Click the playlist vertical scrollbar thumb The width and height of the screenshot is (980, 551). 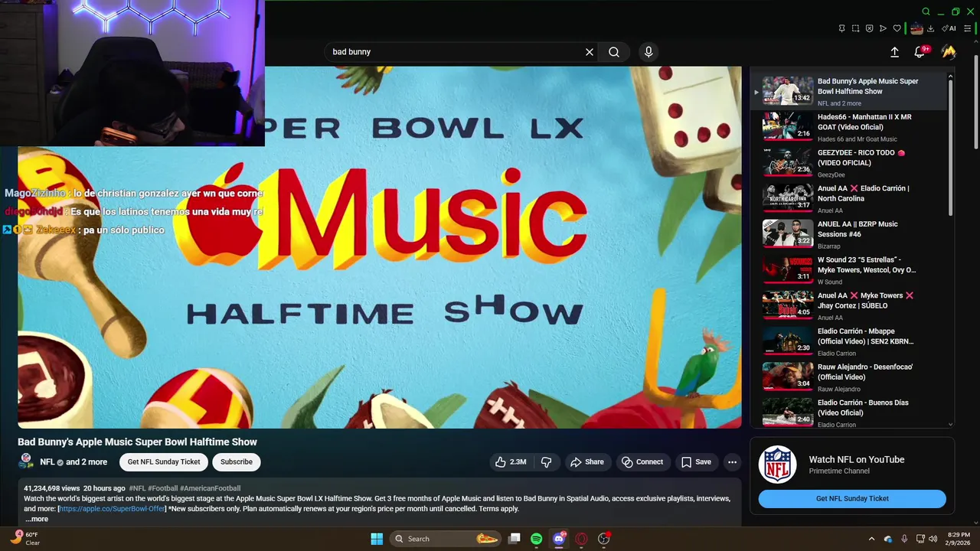[x=951, y=147]
